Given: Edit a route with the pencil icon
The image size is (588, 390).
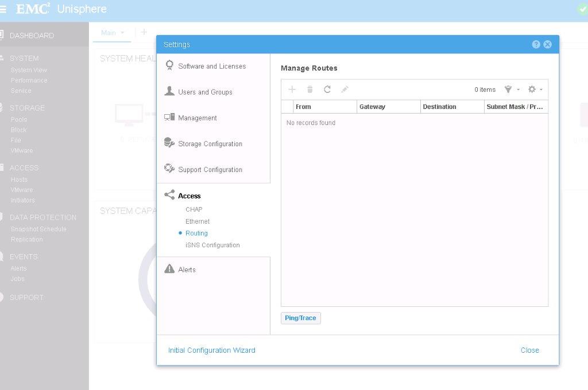Looking at the screenshot, I should point(345,89).
